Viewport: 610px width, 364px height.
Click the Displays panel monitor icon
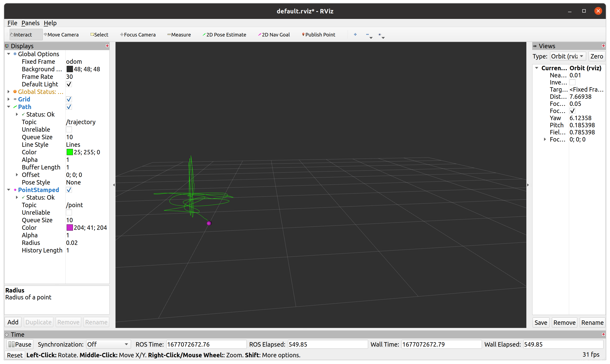[7, 46]
